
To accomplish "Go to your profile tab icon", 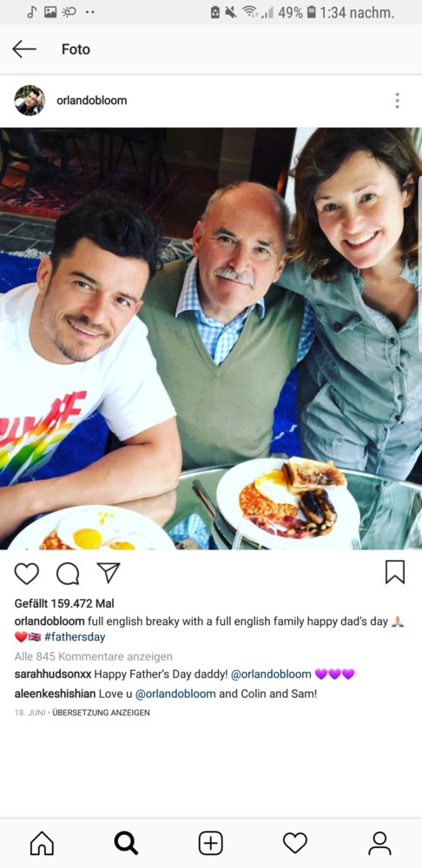I will pos(380,843).
